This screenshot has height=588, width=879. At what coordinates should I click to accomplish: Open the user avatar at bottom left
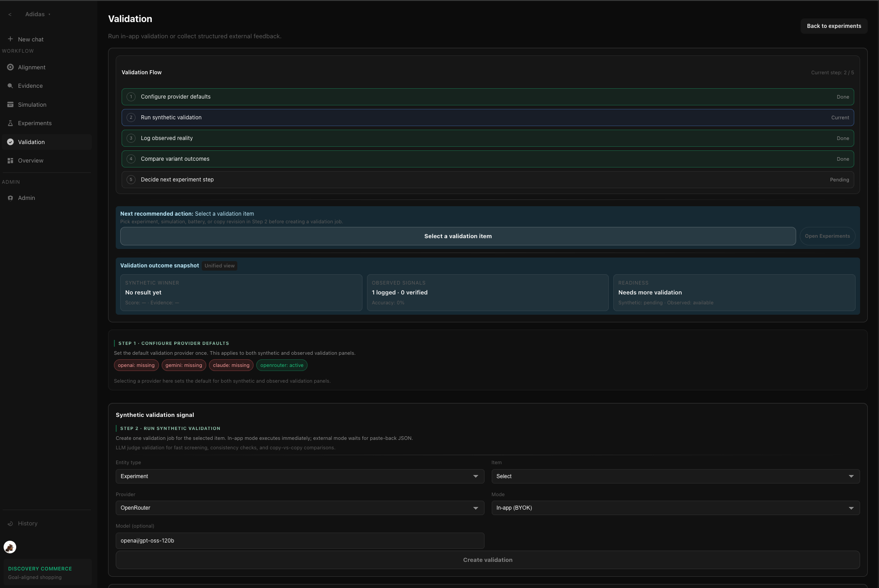pyautogui.click(x=10, y=547)
